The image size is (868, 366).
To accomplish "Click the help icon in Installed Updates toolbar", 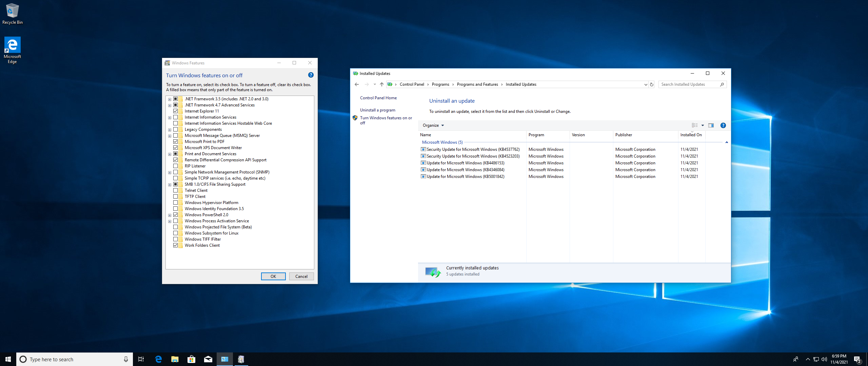I will tap(723, 125).
